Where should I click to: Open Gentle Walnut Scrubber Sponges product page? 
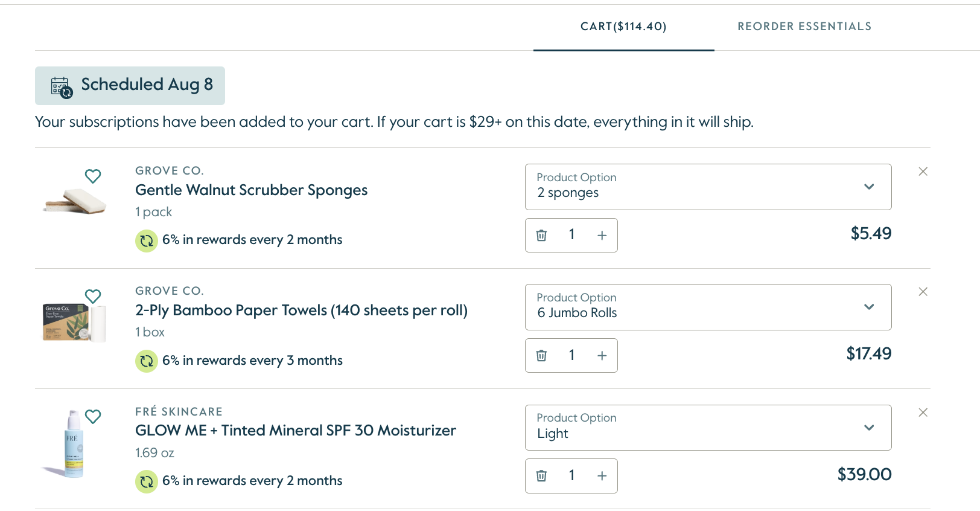(252, 190)
